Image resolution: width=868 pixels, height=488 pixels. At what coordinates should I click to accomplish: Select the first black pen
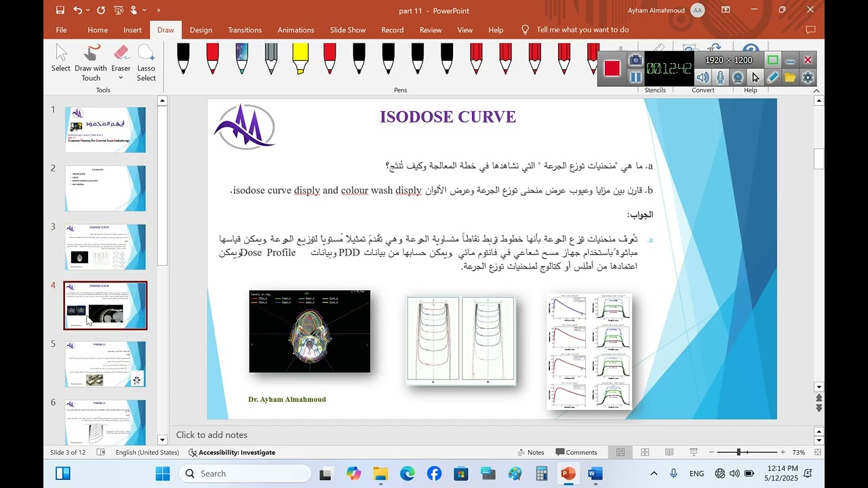click(183, 58)
